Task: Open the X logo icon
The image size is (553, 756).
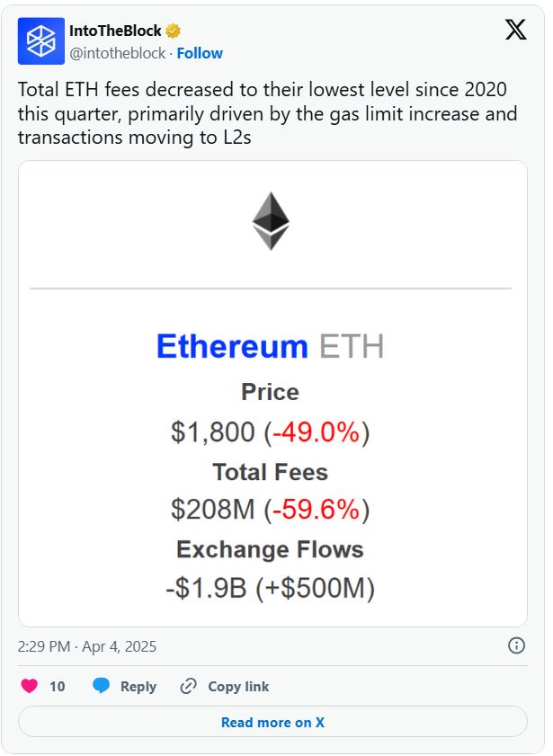Action: (x=515, y=31)
